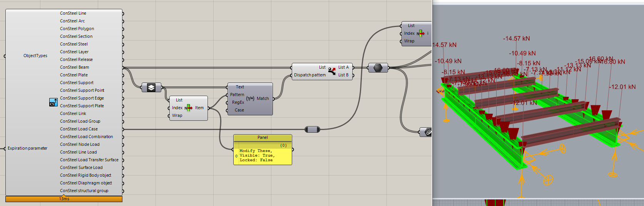Click the C# script icon on ObjectTypes component
The height and width of the screenshot is (206, 644).
tap(54, 102)
